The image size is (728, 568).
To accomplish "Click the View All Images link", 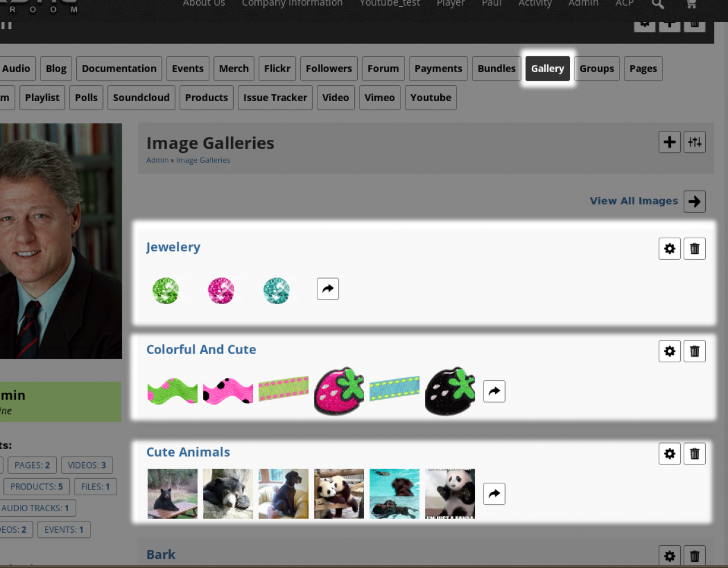I will pyautogui.click(x=634, y=201).
